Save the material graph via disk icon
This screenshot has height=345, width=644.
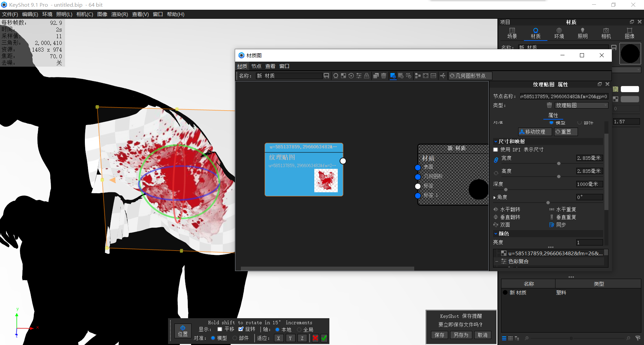click(326, 76)
